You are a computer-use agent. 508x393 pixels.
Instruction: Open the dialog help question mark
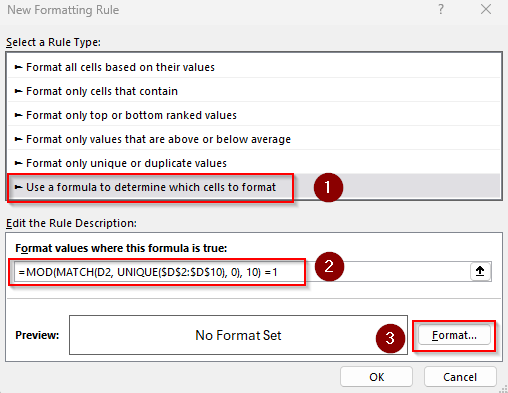441,9
